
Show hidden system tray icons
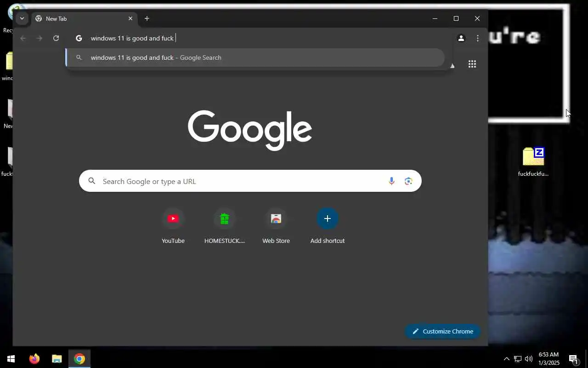(x=506, y=359)
